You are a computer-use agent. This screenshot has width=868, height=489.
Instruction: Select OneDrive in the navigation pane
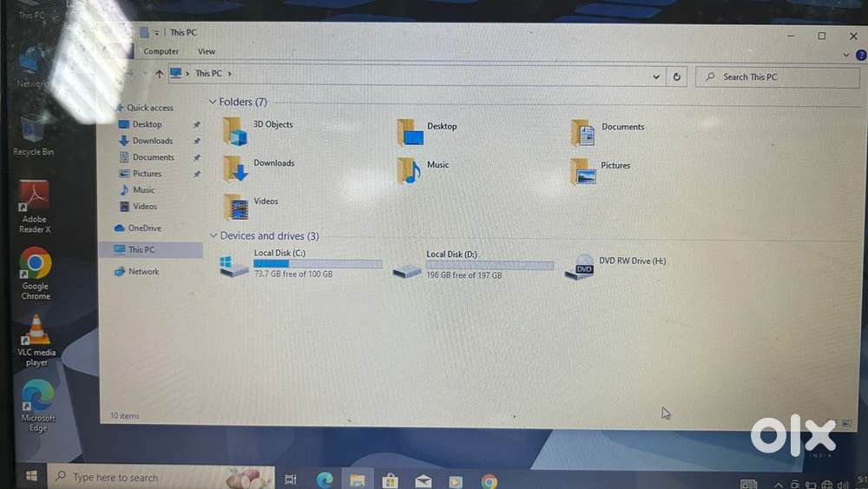click(x=144, y=228)
